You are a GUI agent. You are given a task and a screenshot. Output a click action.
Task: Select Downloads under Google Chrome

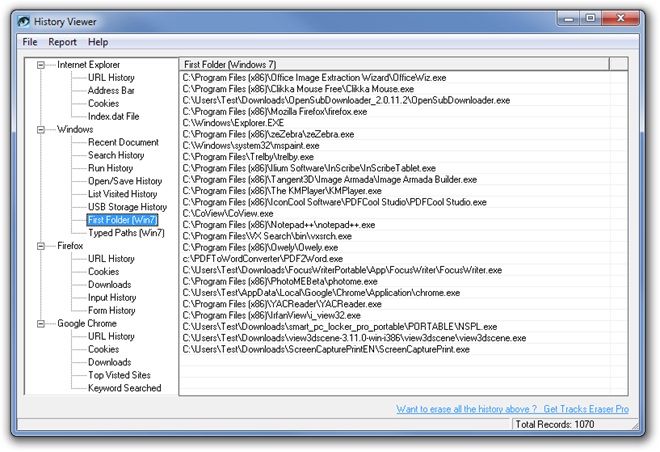coord(109,362)
